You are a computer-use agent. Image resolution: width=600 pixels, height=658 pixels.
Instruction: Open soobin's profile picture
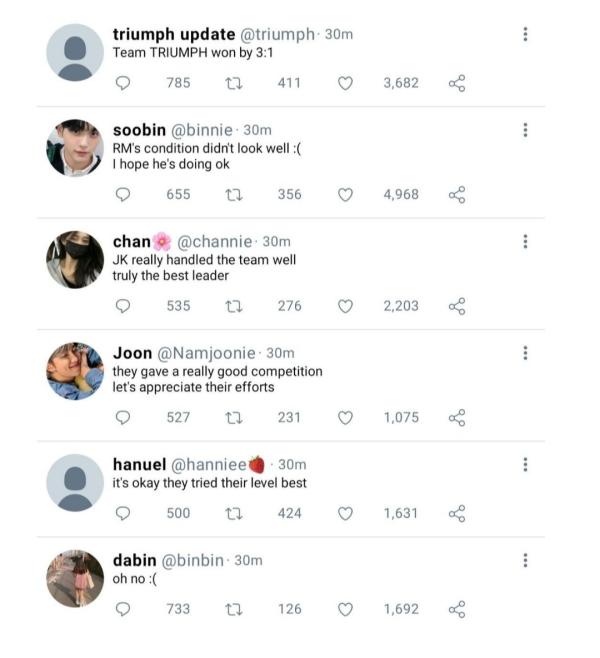coord(75,148)
